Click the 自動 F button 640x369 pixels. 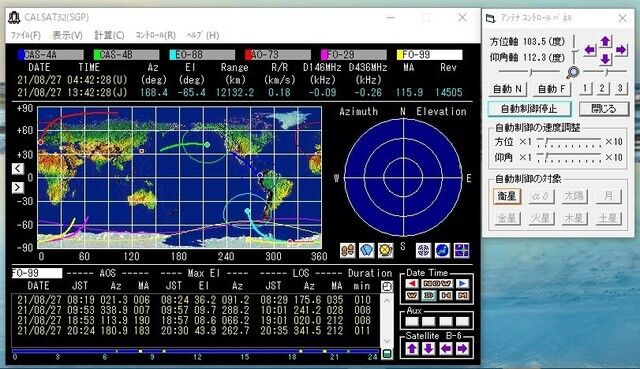click(x=552, y=89)
